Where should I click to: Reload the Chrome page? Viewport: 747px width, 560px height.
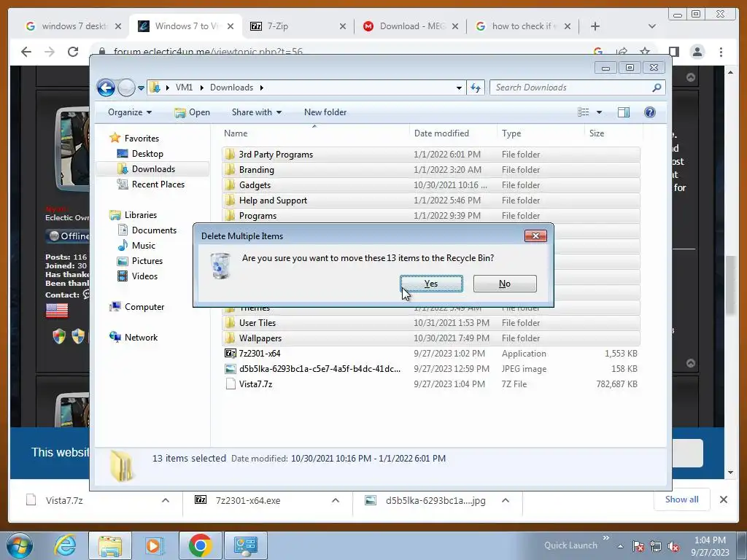pos(73,52)
